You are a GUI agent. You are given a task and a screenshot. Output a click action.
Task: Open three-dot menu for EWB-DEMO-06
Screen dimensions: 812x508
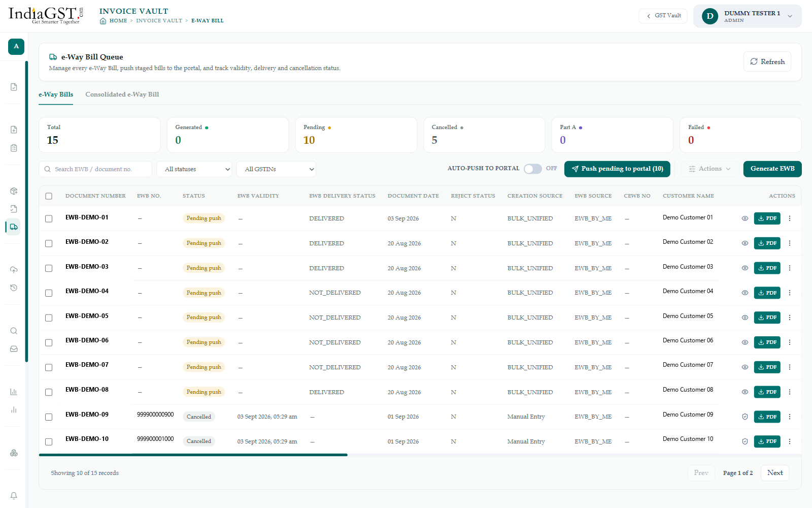(790, 342)
